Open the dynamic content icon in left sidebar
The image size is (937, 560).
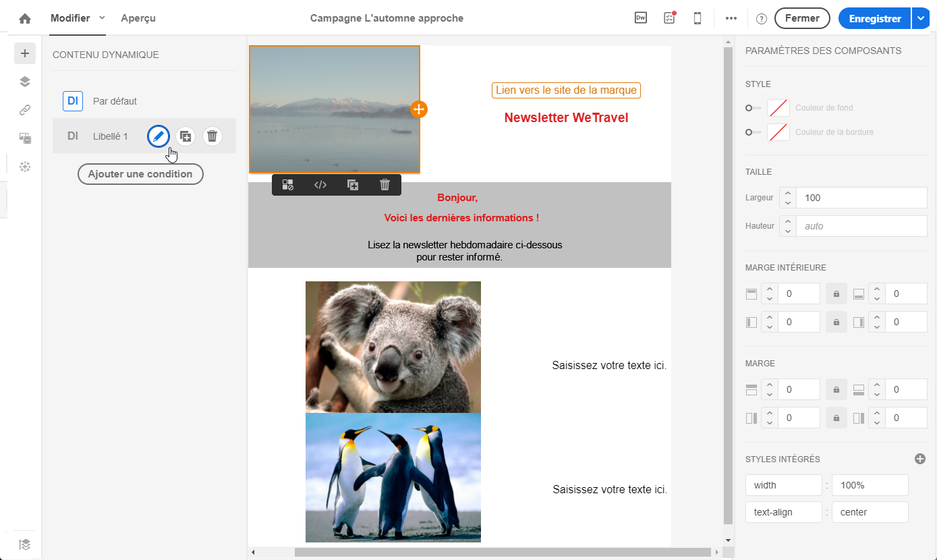(x=25, y=138)
